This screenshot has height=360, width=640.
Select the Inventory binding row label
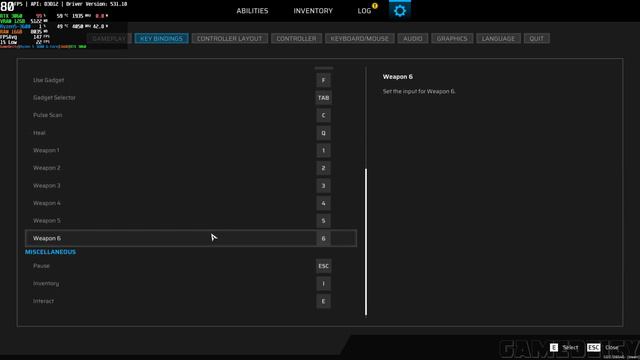coord(46,284)
